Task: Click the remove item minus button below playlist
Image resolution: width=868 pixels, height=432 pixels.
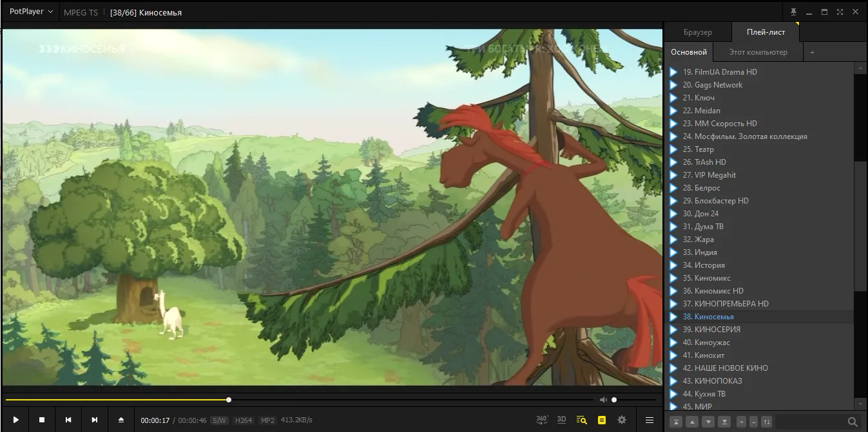Action: tap(753, 422)
